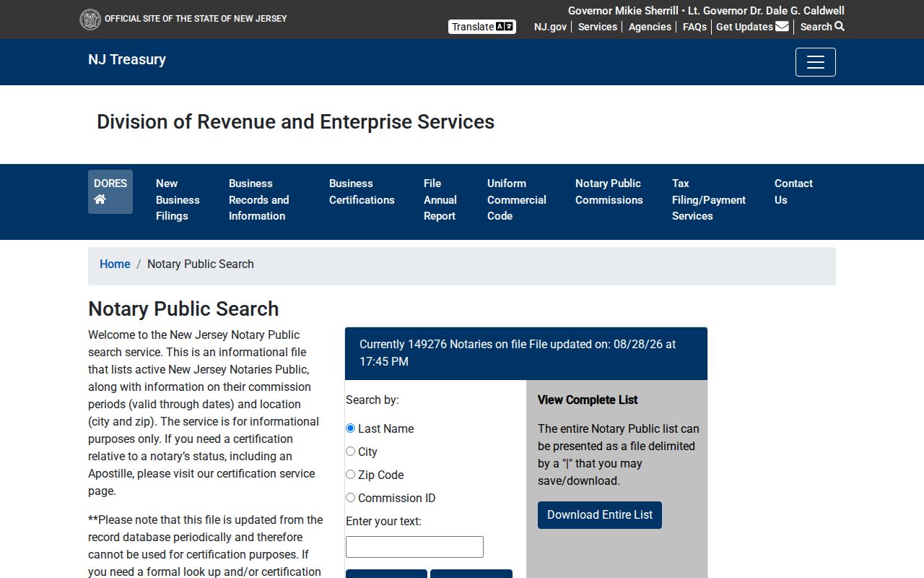Open Business Records and Information menu
This screenshot has height=578, width=924.
click(x=258, y=199)
